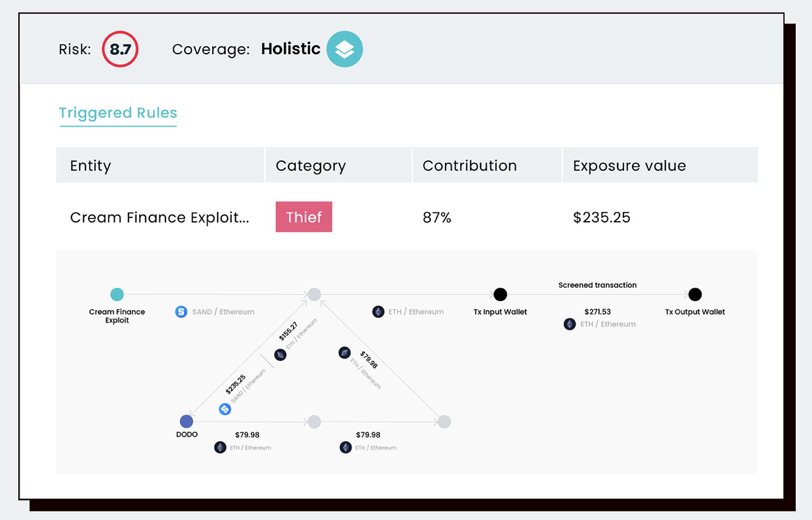
Task: Click the SAND icon on the $235.25 edge
Action: point(225,409)
